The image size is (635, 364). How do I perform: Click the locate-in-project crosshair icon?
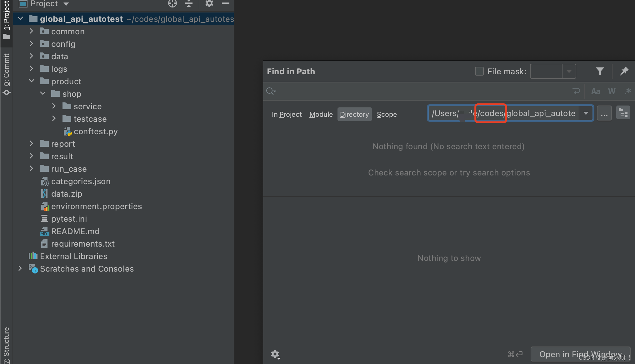[172, 4]
